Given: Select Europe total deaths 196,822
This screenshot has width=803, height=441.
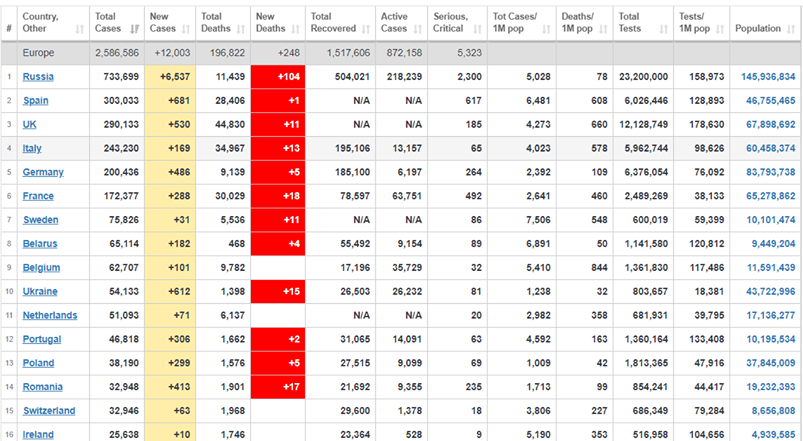Looking at the screenshot, I should [223, 53].
